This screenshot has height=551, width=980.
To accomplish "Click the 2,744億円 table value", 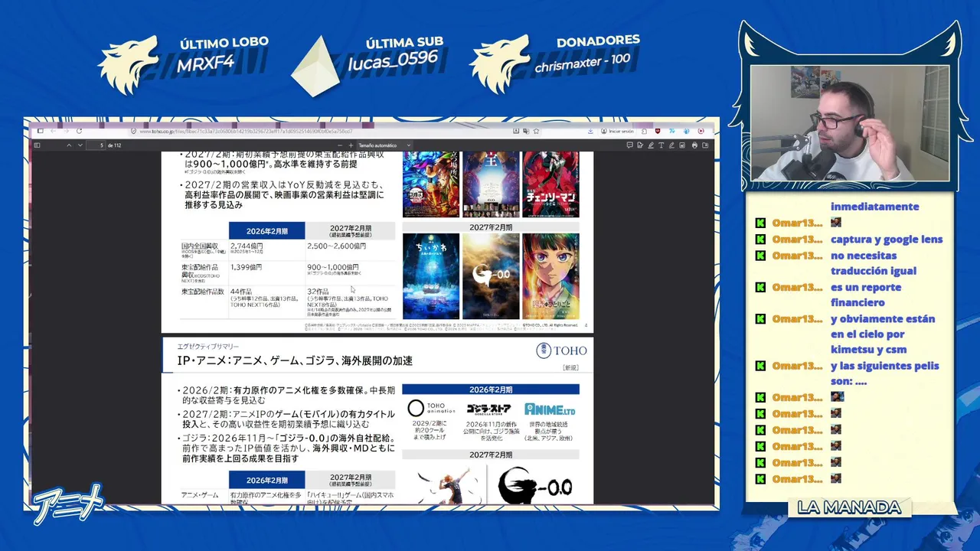I will [247, 246].
